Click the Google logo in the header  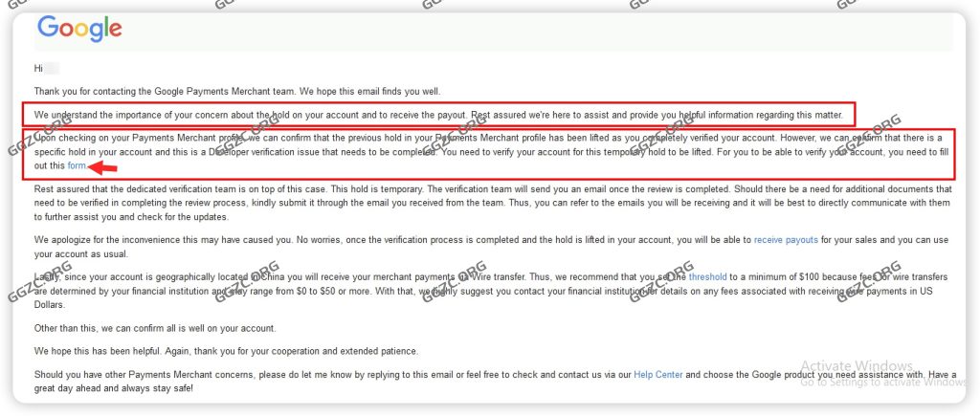point(79,29)
